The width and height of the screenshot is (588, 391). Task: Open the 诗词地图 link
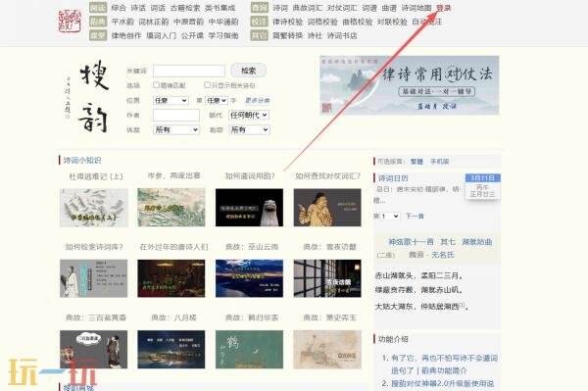click(x=416, y=8)
